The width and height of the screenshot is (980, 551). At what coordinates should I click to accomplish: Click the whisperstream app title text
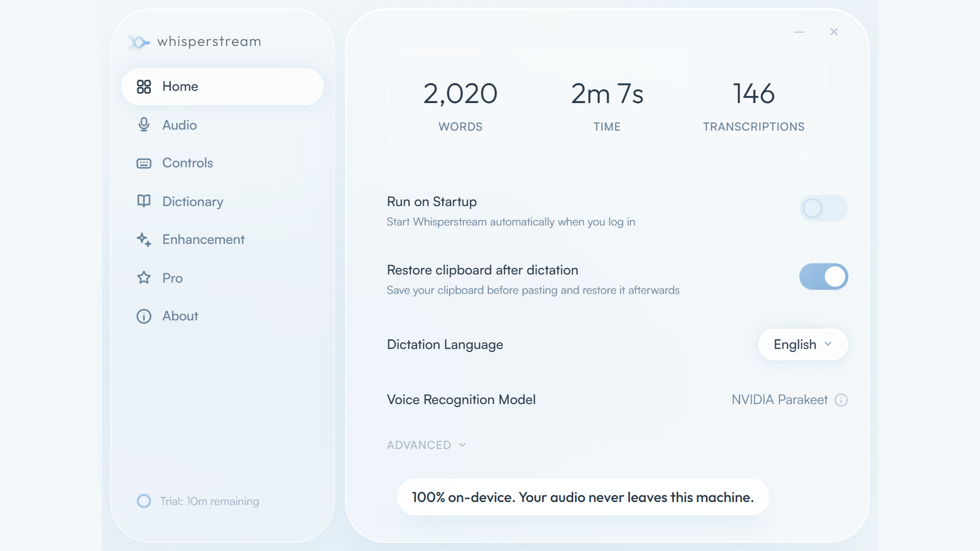(209, 41)
